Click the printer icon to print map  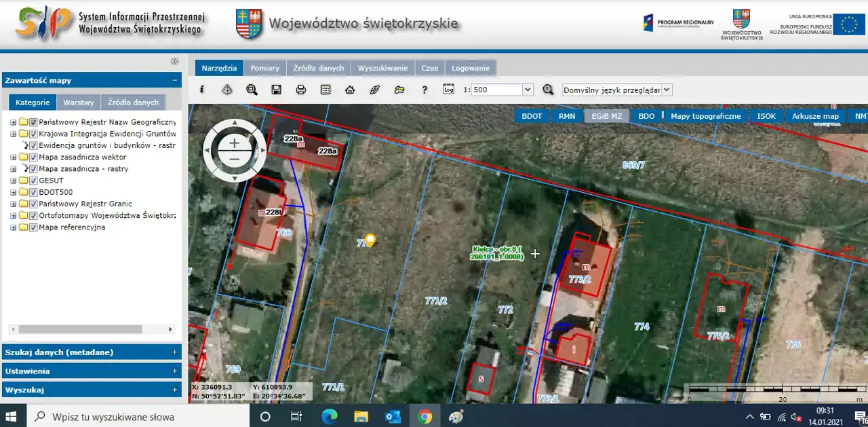coord(301,90)
